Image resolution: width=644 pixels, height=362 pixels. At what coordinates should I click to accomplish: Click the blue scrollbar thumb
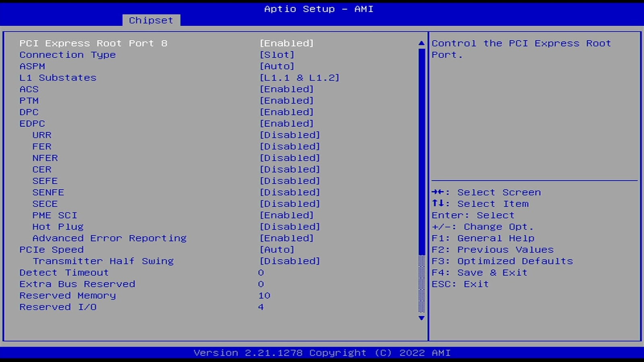tap(421, 152)
